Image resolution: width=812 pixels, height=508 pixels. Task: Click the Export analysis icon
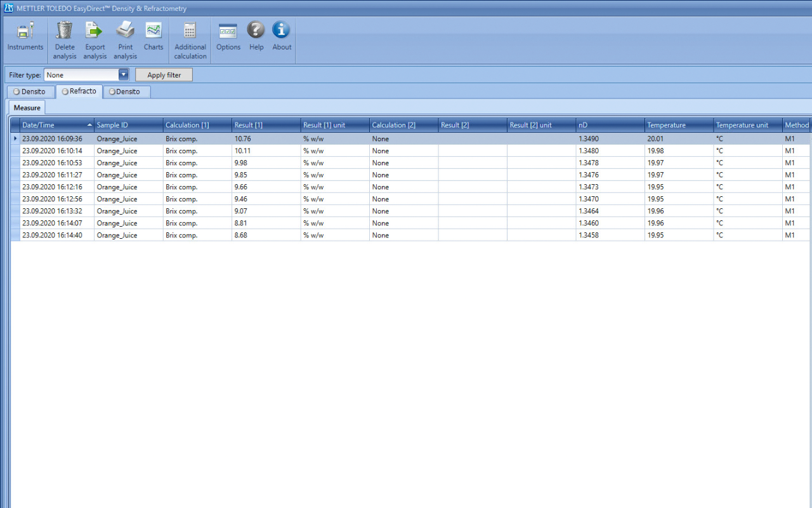(x=95, y=30)
